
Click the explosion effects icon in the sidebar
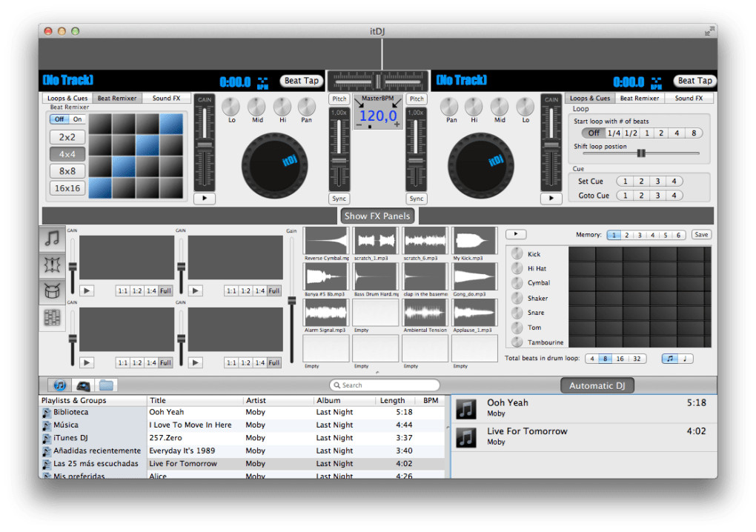coord(53,265)
